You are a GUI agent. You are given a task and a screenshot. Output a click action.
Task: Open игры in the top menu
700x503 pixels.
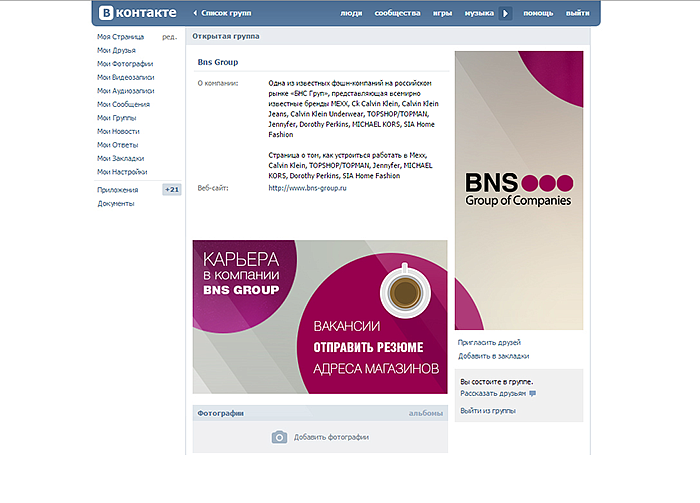click(x=442, y=13)
